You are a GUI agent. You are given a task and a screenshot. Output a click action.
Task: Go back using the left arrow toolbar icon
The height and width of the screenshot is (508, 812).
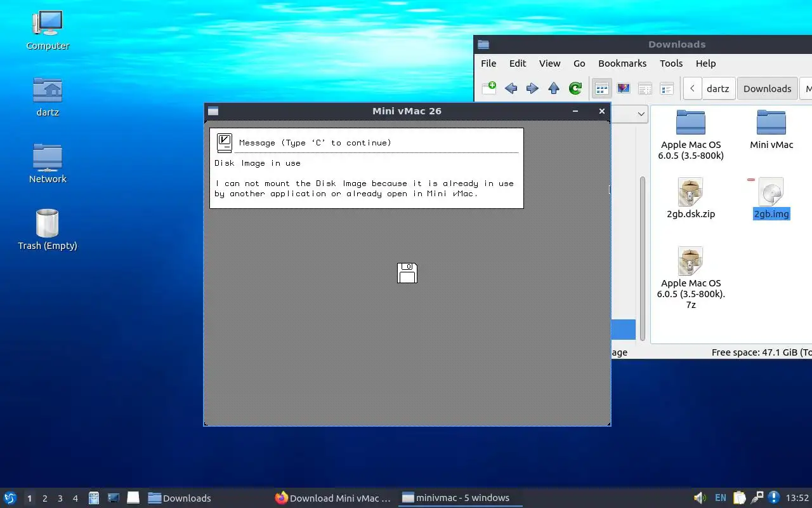click(511, 88)
